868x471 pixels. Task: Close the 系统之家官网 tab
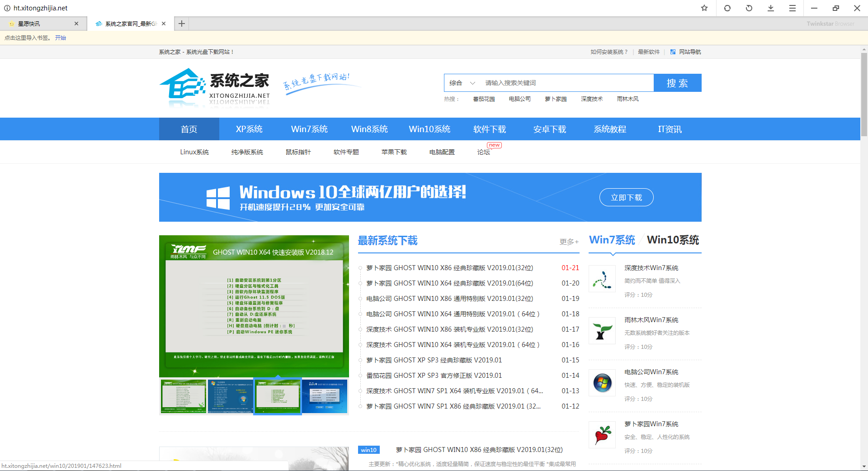pyautogui.click(x=164, y=24)
